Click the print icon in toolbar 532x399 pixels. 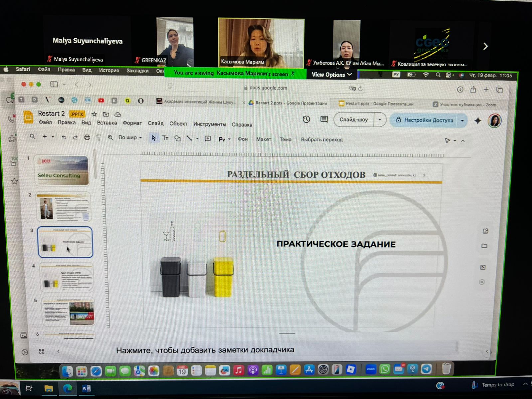pyautogui.click(x=87, y=137)
